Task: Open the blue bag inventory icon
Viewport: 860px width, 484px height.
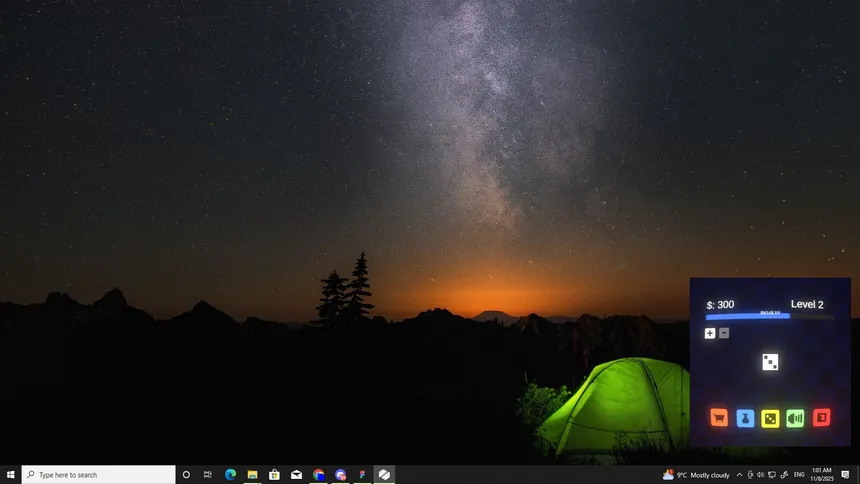Action: (x=745, y=418)
